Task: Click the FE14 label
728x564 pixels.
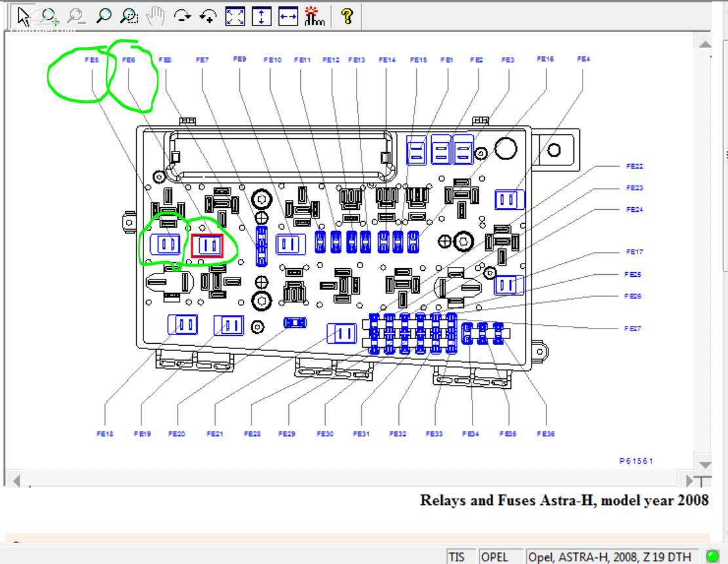Action: coord(387,60)
